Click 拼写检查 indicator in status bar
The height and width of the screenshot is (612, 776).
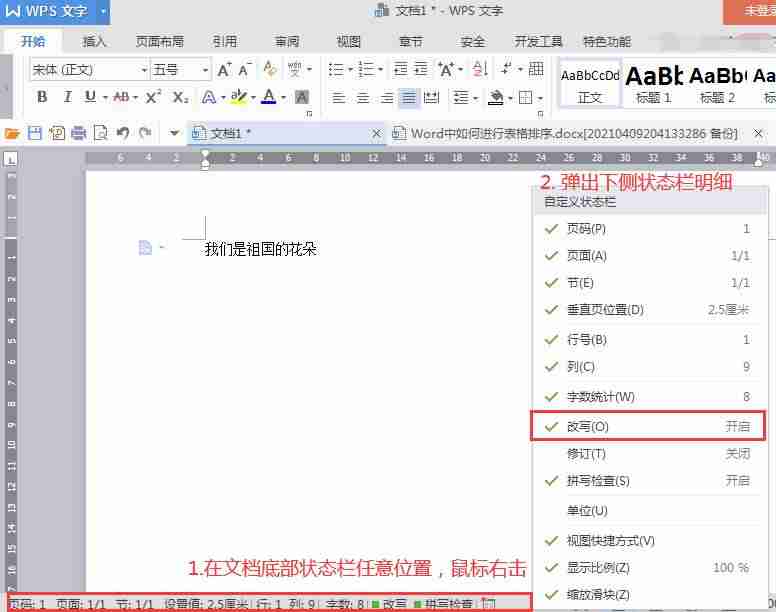pos(443,604)
